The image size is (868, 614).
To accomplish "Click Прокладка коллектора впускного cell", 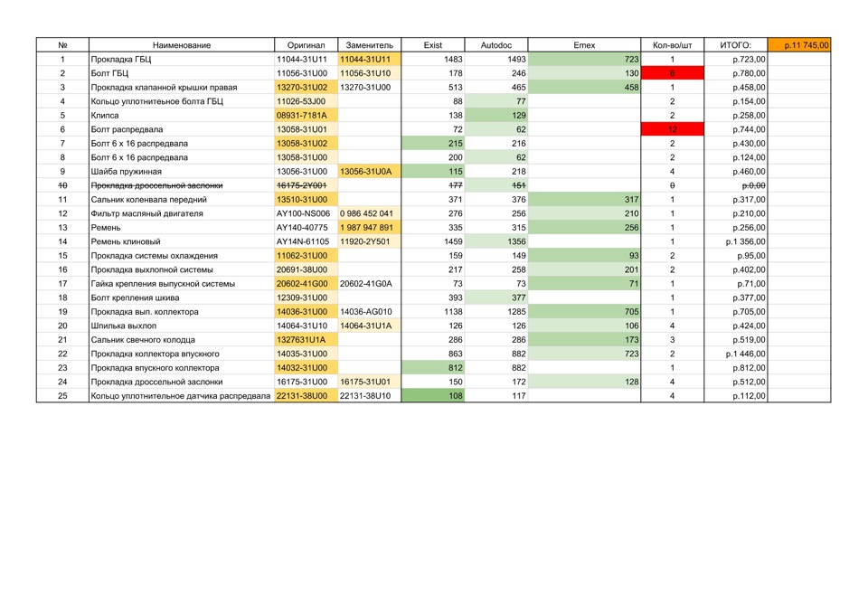I will click(x=182, y=354).
